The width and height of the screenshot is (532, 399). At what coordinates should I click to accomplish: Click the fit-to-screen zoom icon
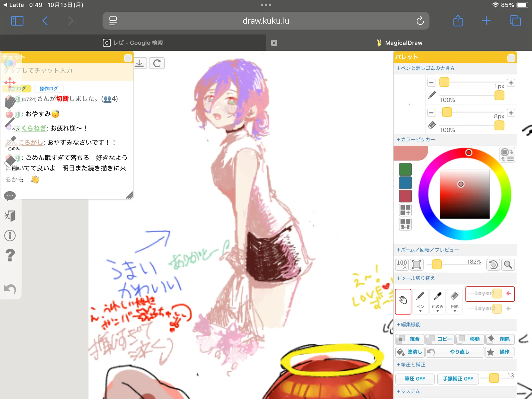416,264
